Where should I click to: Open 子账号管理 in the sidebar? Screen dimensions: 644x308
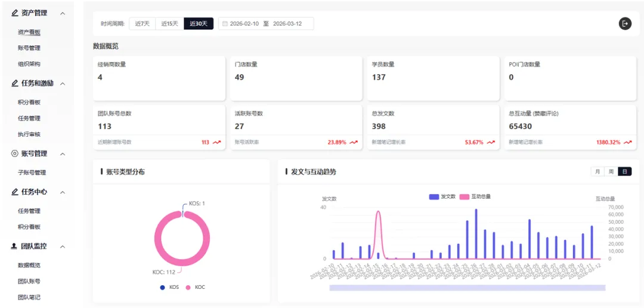pyautogui.click(x=32, y=173)
